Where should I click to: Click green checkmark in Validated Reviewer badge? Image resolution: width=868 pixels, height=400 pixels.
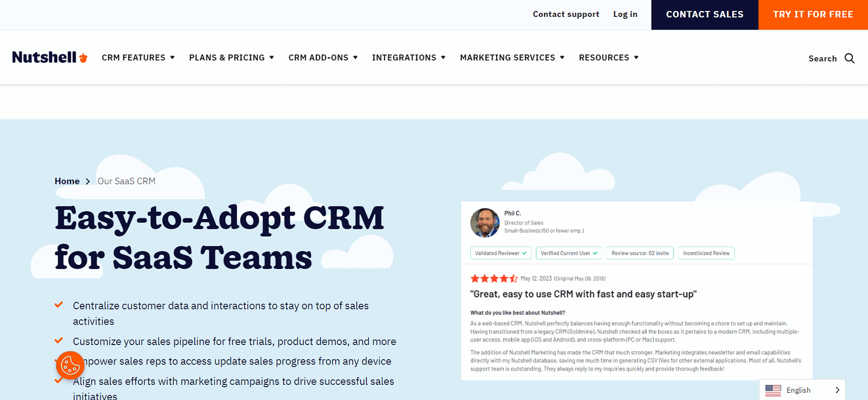click(x=524, y=253)
